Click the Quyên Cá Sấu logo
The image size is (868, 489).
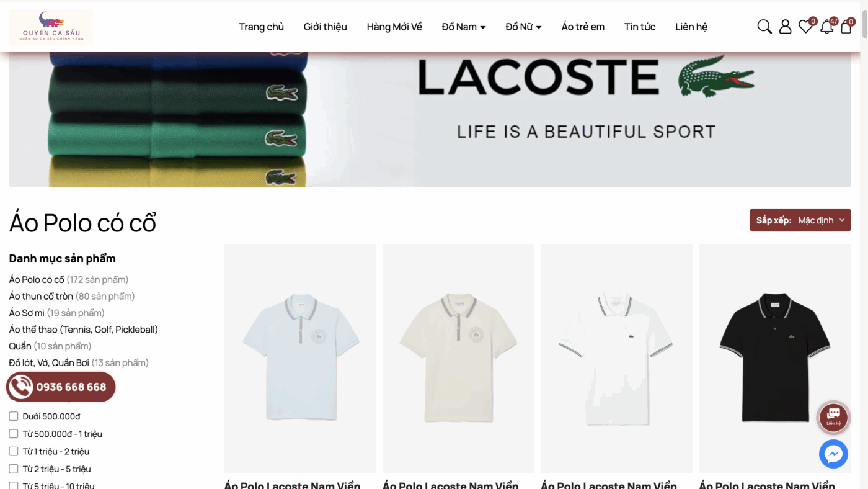pyautogui.click(x=51, y=27)
